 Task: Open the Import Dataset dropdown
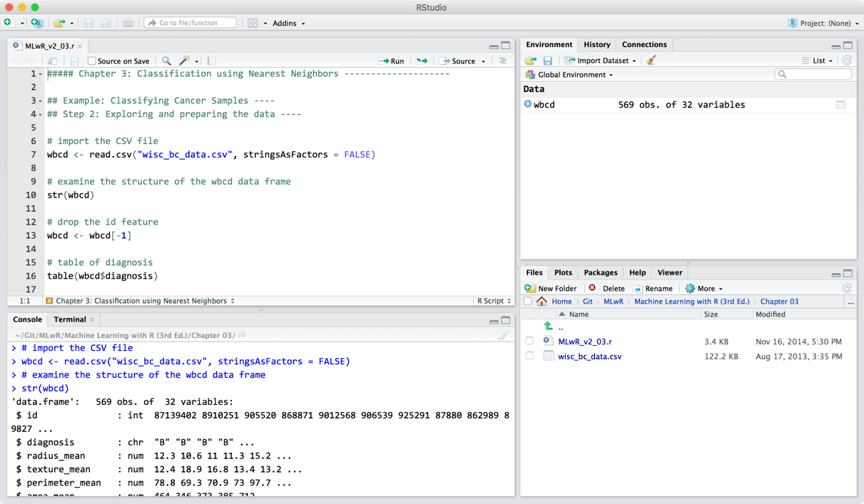coord(600,61)
